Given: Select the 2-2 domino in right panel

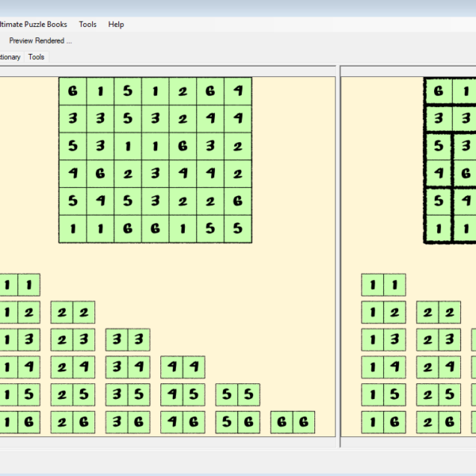Looking at the screenshot, I should tap(439, 312).
